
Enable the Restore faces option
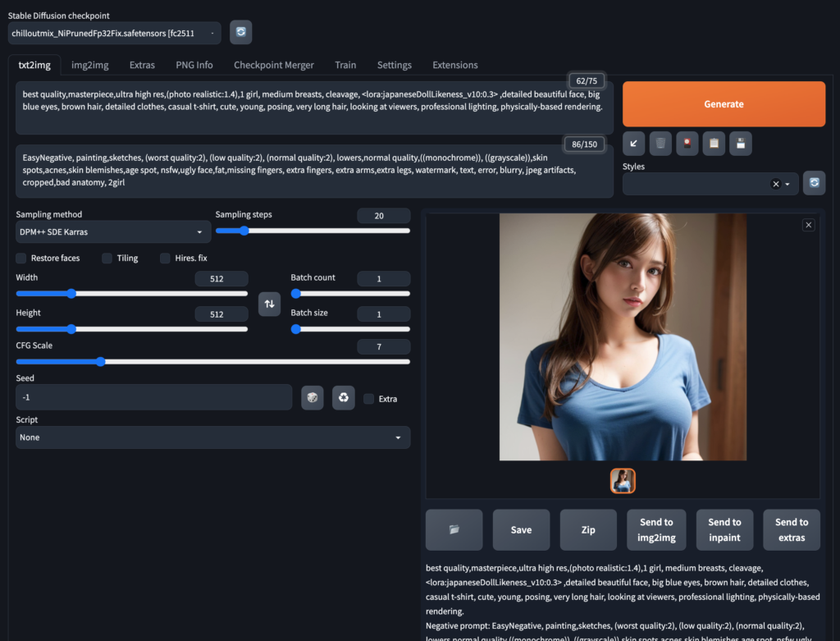tap(21, 258)
